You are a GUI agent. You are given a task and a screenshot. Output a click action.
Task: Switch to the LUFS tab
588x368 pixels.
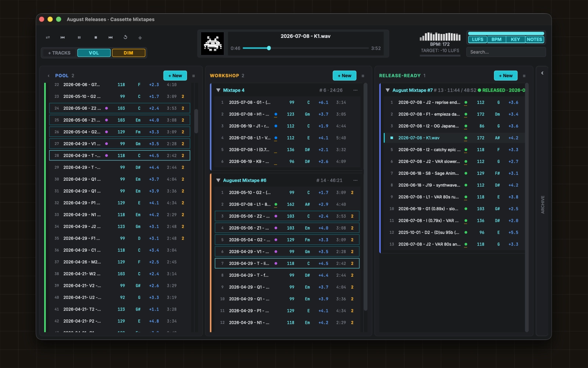click(477, 39)
